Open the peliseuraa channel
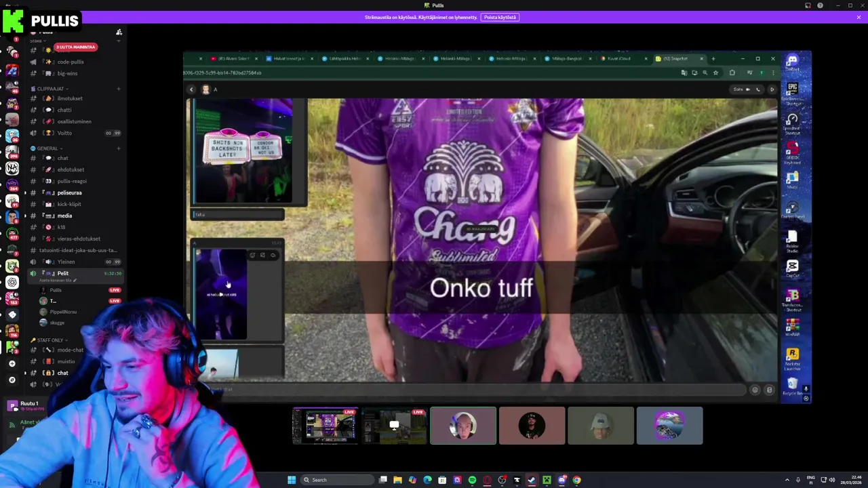The height and width of the screenshot is (488, 868). (x=69, y=192)
